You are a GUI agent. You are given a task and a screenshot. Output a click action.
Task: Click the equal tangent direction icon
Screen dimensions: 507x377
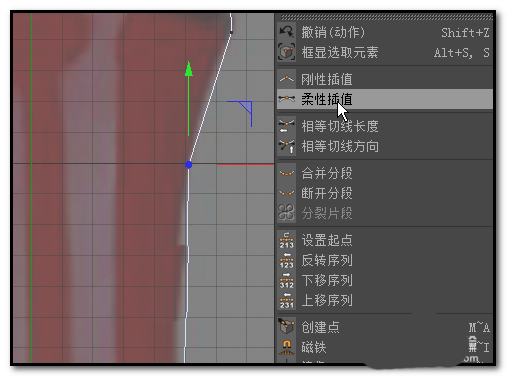(x=286, y=146)
